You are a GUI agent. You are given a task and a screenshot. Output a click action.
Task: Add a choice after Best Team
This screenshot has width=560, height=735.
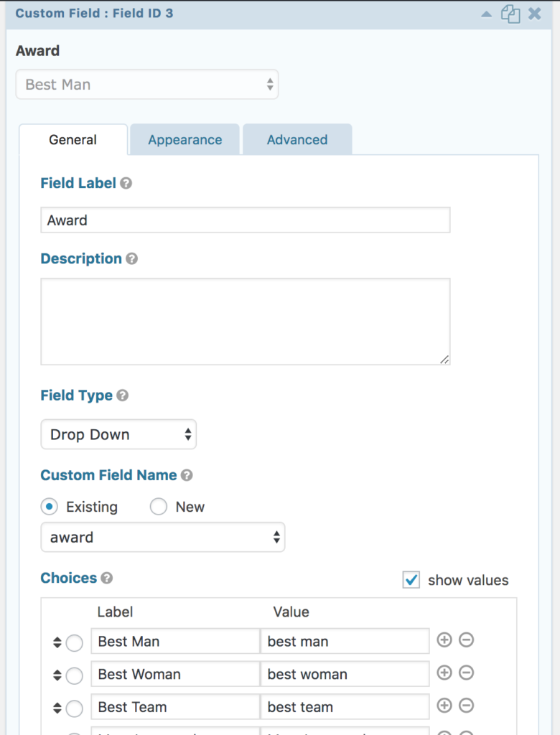coord(444,706)
